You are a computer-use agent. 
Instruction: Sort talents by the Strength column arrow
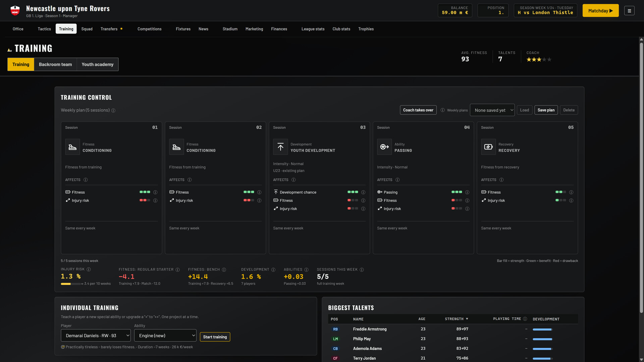coord(467,319)
